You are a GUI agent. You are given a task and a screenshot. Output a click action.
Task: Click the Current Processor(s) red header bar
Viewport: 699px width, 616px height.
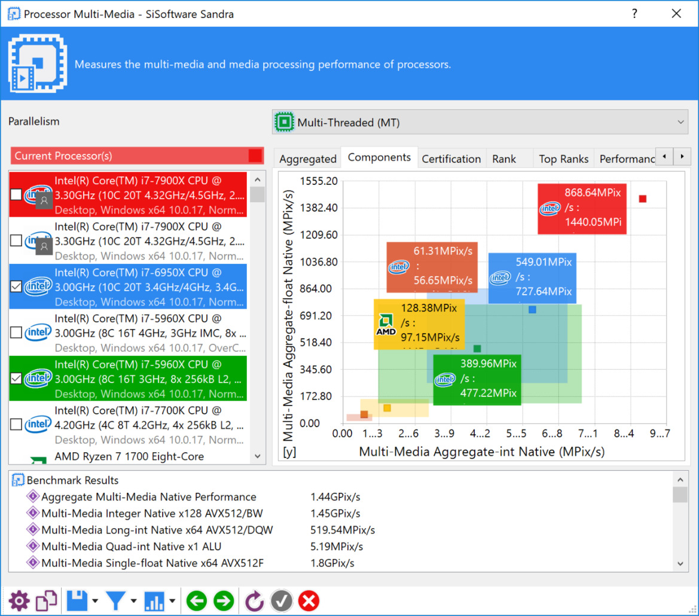137,155
